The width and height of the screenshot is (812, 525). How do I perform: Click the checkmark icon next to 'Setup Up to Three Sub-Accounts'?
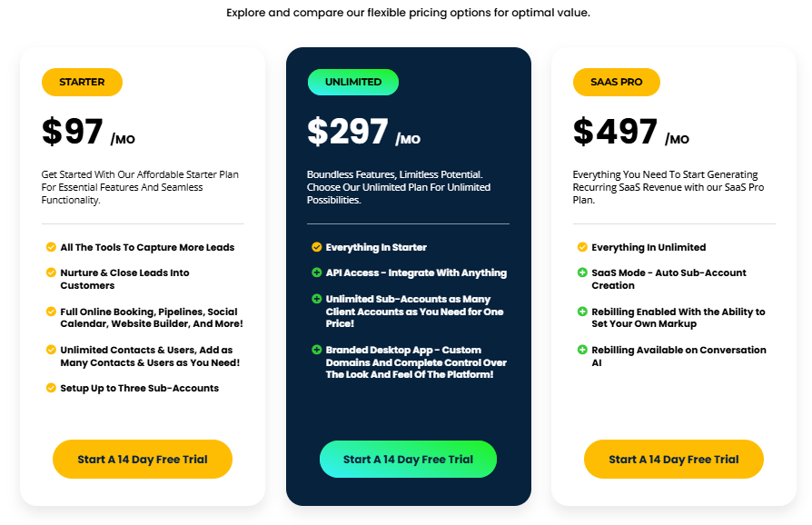(x=51, y=388)
